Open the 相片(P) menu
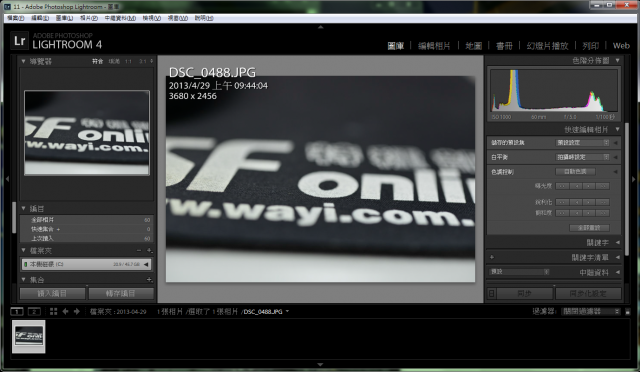 pyautogui.click(x=89, y=18)
